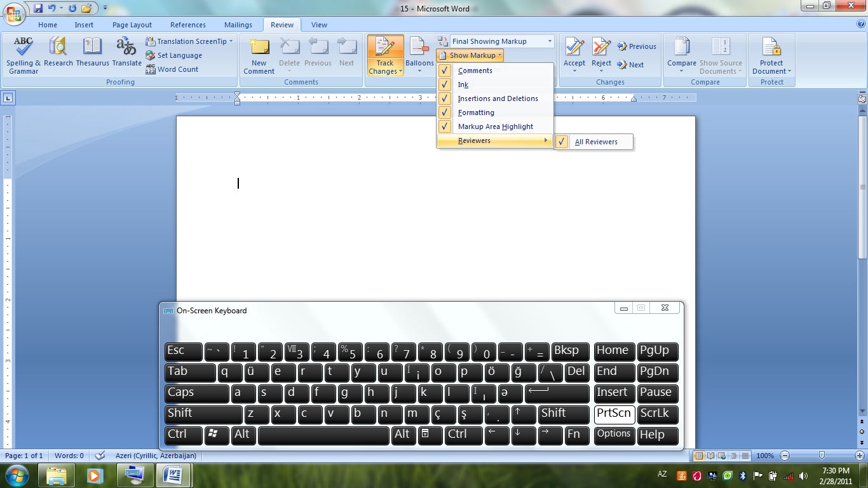Click Zoom In plus button
Screen dimensions: 868x488
coord(860,456)
